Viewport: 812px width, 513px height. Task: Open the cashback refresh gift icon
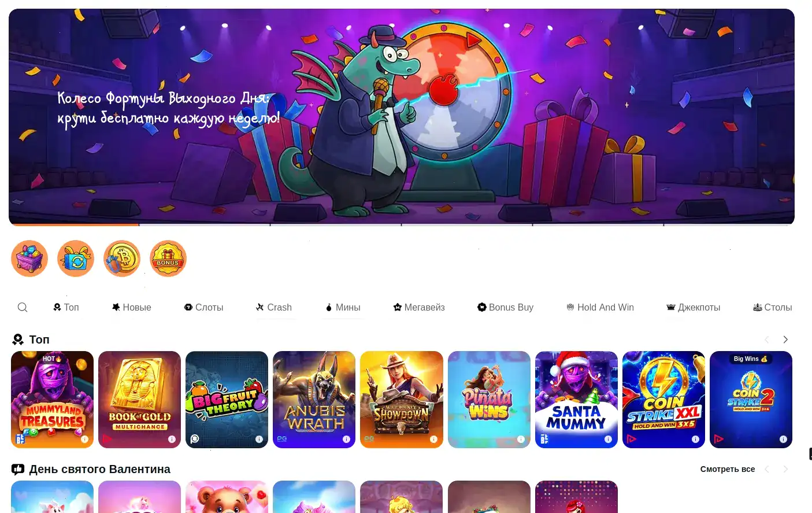(x=76, y=259)
